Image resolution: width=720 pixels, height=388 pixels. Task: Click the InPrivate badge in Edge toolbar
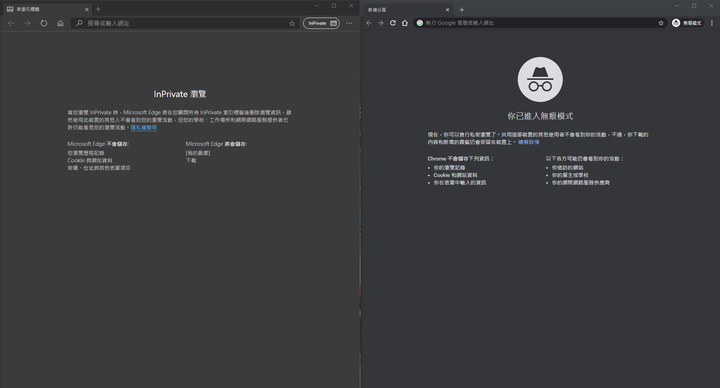coord(321,23)
